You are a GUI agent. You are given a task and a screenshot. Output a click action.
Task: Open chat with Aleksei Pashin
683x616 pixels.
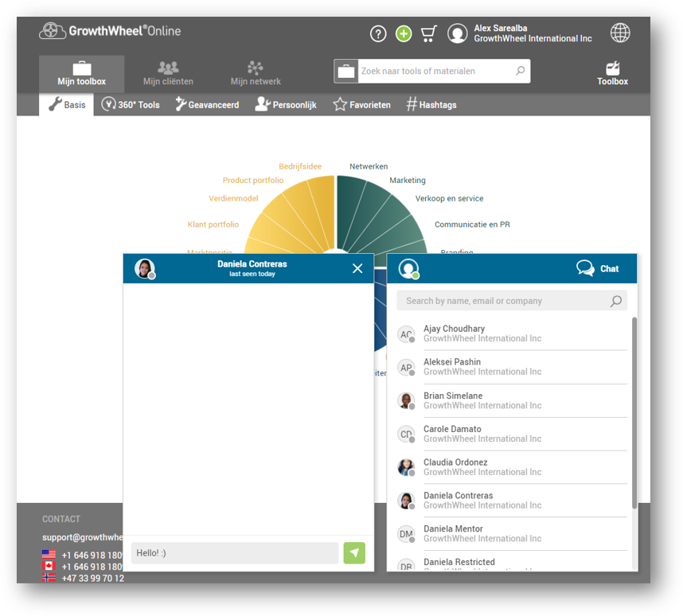513,367
